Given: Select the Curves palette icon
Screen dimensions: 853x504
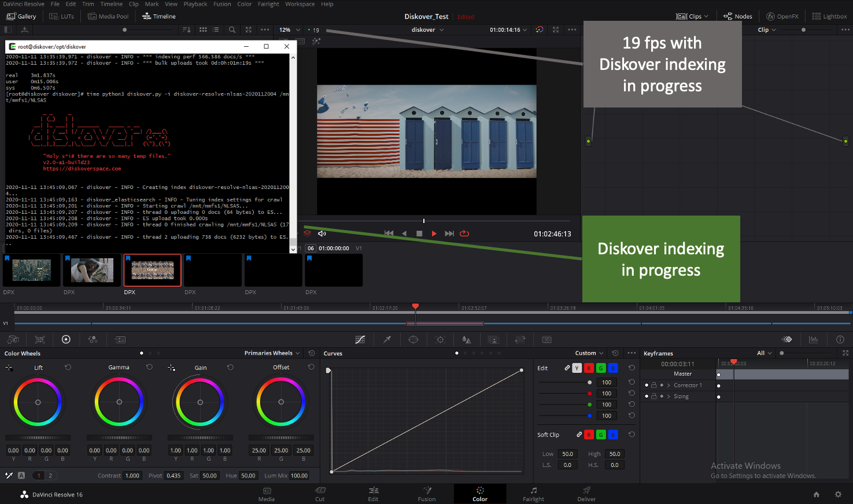Looking at the screenshot, I should point(360,340).
